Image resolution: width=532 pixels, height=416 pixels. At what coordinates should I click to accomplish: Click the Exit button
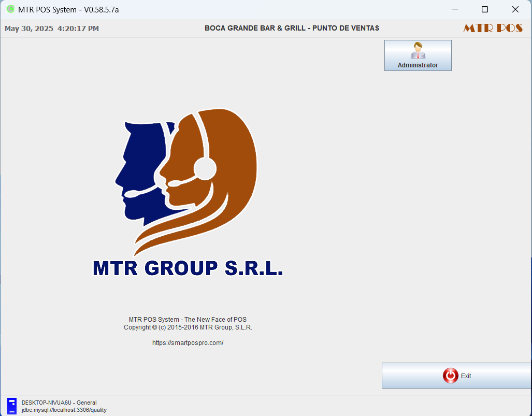coord(457,376)
